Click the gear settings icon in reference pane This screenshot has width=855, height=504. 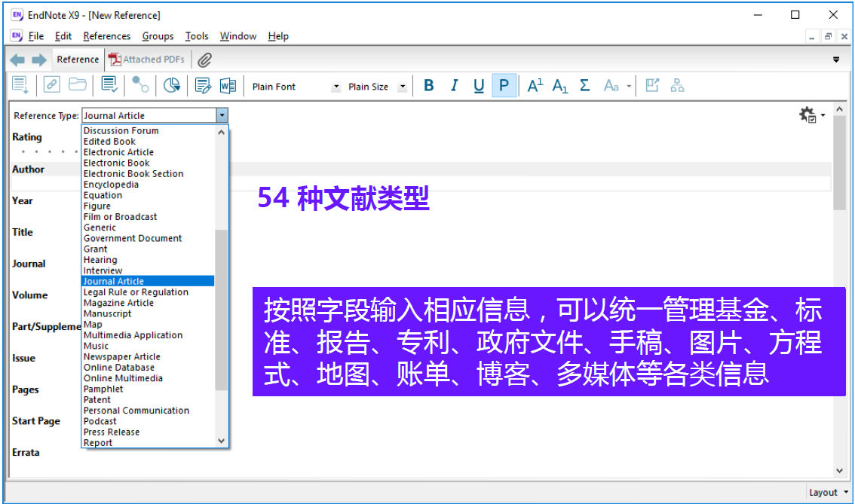pos(807,115)
